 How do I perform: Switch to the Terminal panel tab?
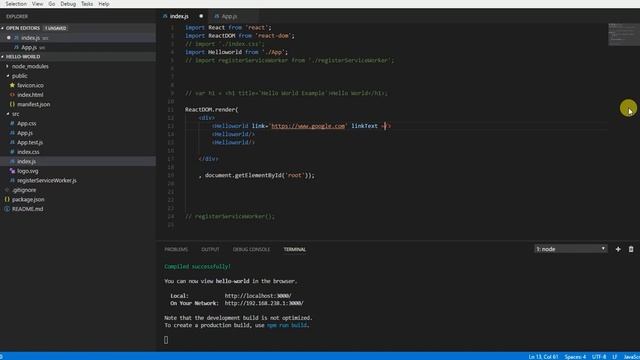click(295, 249)
